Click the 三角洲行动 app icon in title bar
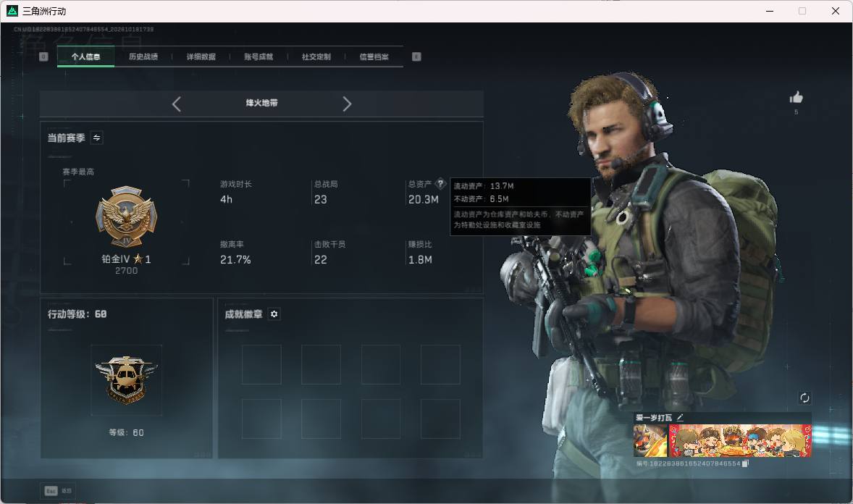This screenshot has width=853, height=504. click(x=12, y=11)
